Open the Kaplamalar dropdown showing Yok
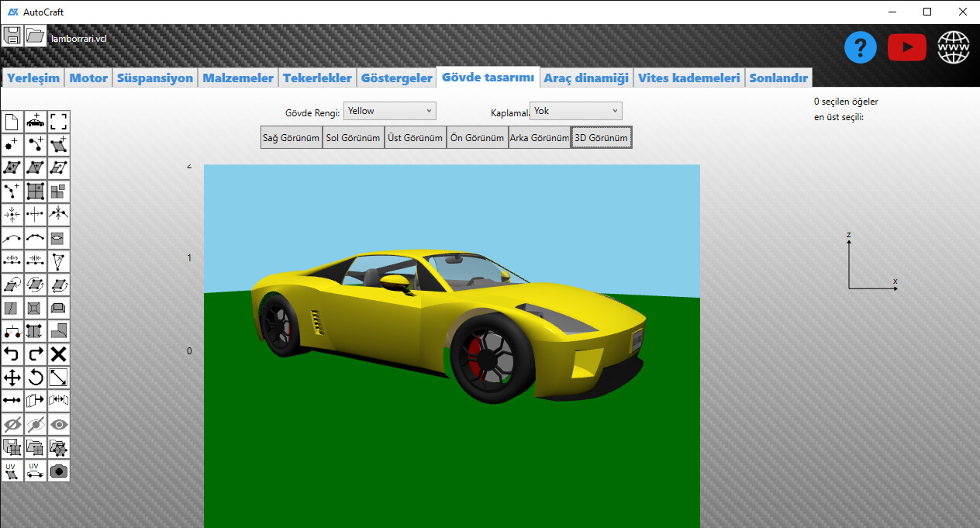 (576, 111)
